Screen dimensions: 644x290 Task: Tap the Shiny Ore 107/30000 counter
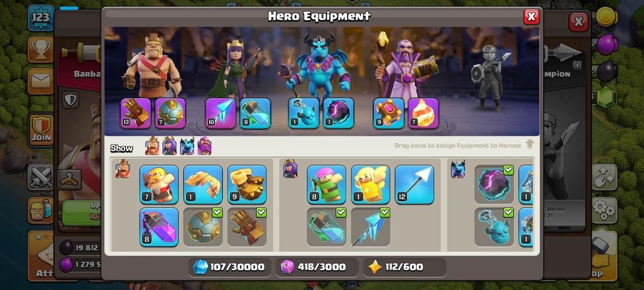[229, 267]
